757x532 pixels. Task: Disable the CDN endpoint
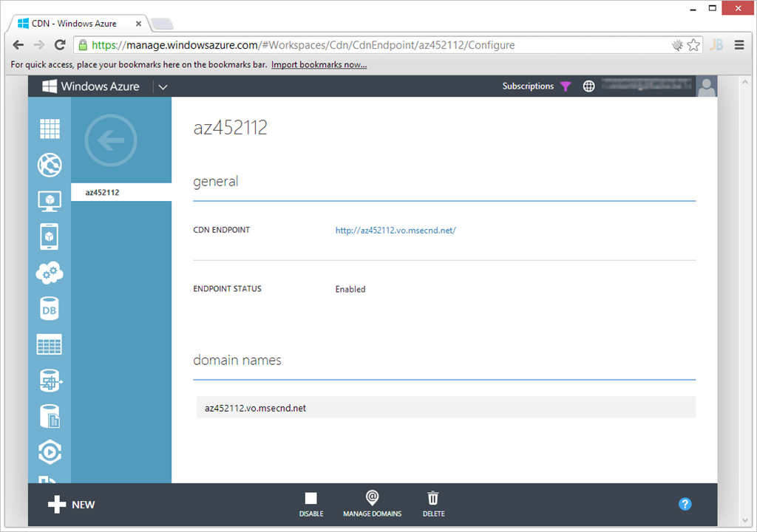(x=311, y=505)
